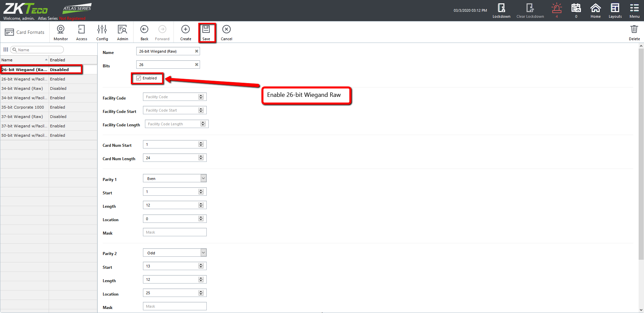Screen dimensions: 644x313
Task: Click the Name input field
Action: pos(168,51)
